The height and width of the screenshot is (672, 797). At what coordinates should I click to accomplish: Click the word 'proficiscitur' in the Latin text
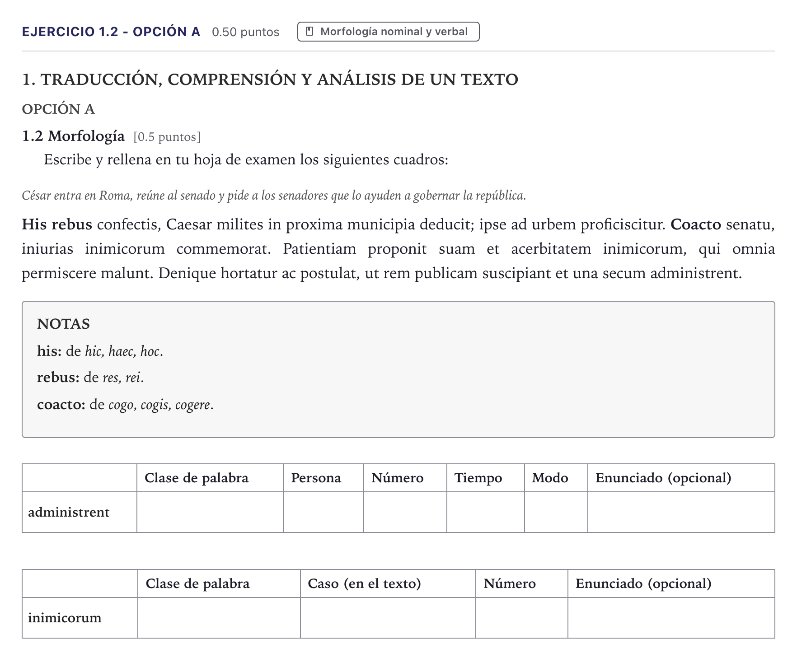[623, 224]
